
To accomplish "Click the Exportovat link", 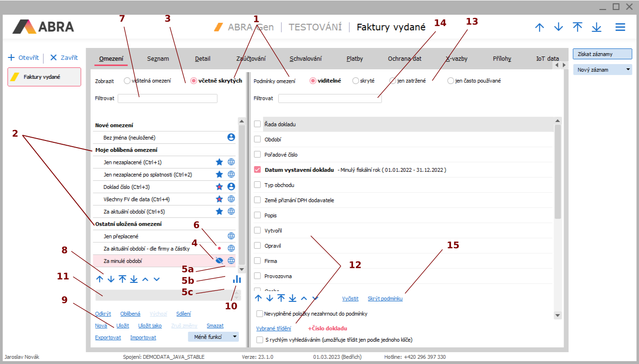I will pos(108,337).
